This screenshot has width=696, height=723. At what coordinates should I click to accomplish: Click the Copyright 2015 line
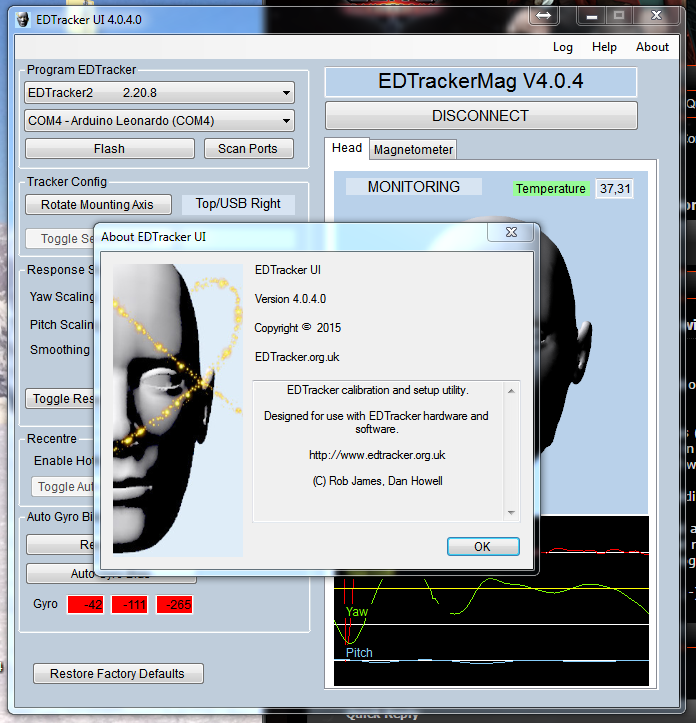(297, 328)
